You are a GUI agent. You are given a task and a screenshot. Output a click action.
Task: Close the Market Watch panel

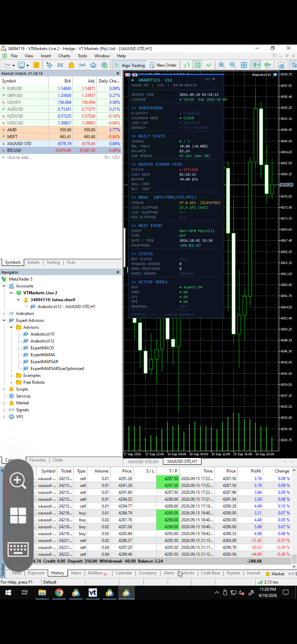point(118,74)
